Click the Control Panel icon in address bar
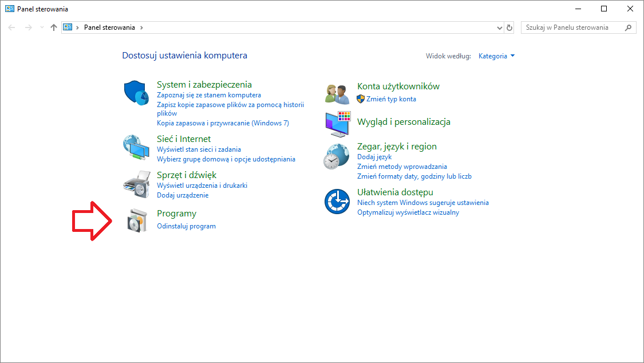Viewport: 644px width, 363px height. tap(68, 27)
